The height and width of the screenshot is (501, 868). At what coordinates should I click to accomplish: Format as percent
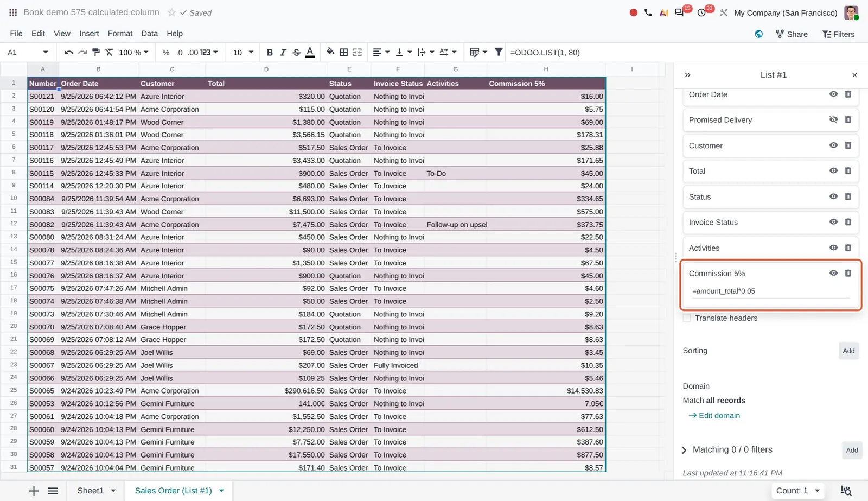coord(166,53)
